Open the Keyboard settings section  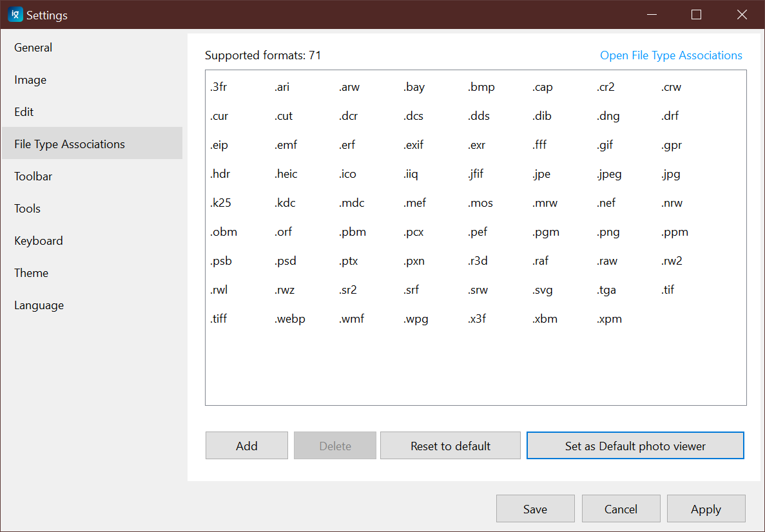click(38, 240)
